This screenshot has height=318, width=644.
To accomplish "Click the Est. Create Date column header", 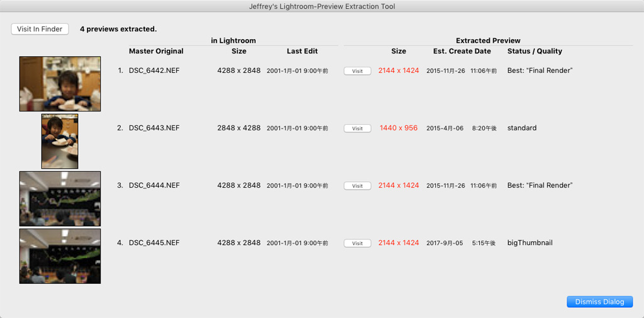I will [462, 51].
